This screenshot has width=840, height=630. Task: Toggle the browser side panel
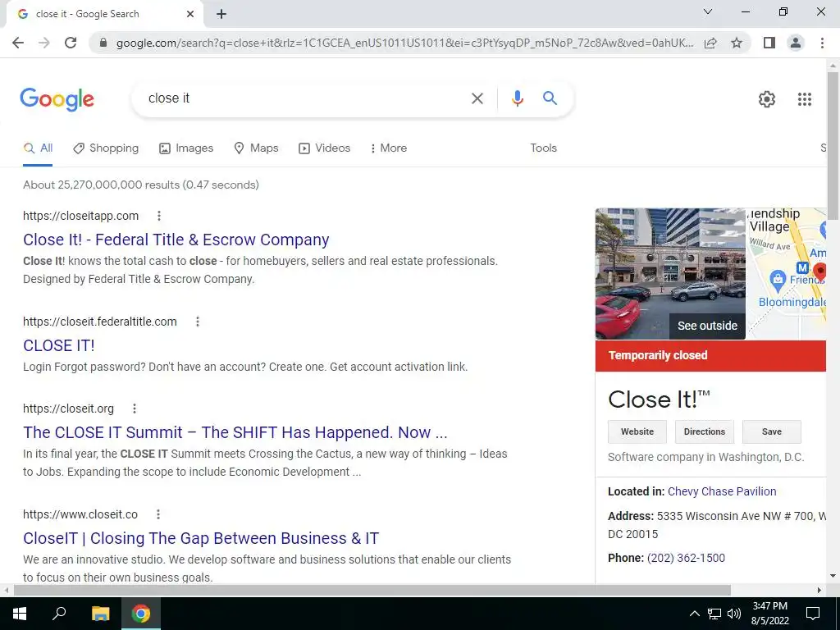tap(769, 43)
